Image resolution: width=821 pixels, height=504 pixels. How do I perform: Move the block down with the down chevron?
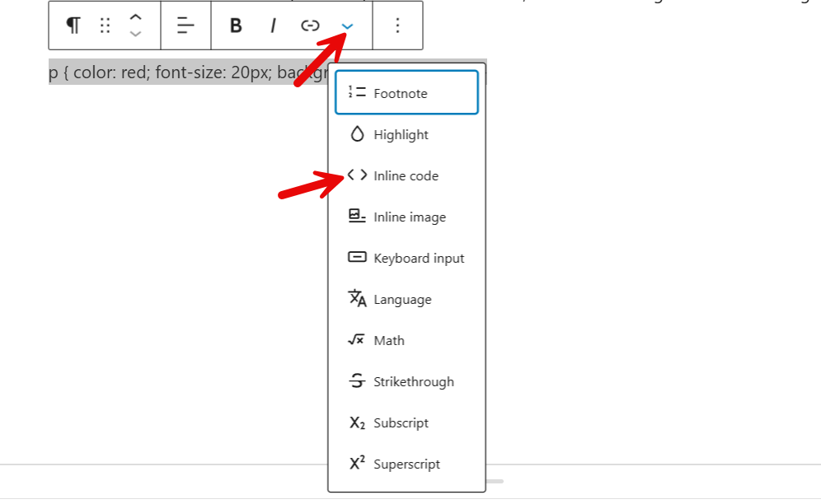click(x=134, y=34)
